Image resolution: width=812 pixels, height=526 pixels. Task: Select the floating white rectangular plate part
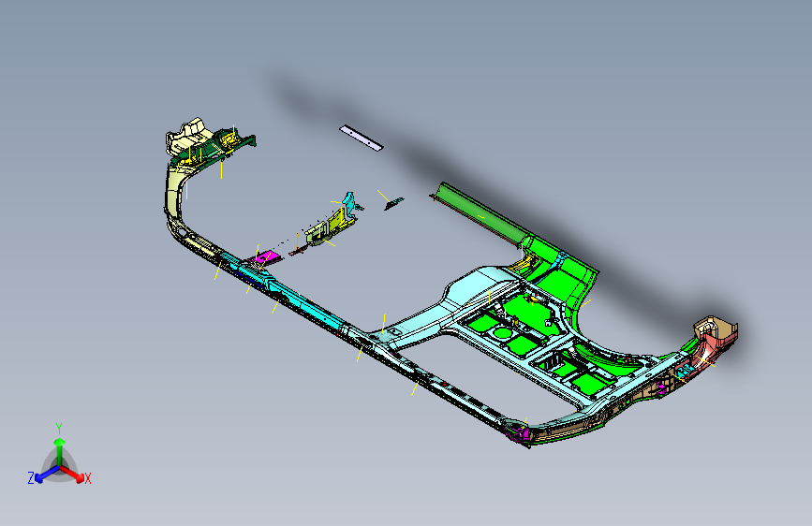click(x=362, y=138)
